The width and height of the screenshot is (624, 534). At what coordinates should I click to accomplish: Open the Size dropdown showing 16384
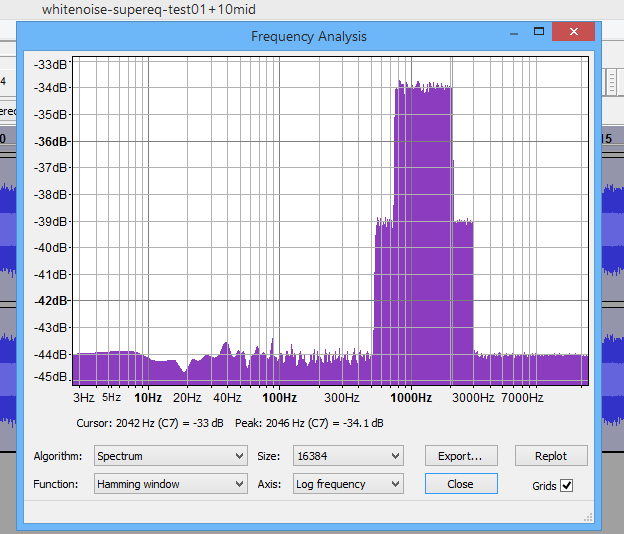[x=348, y=456]
